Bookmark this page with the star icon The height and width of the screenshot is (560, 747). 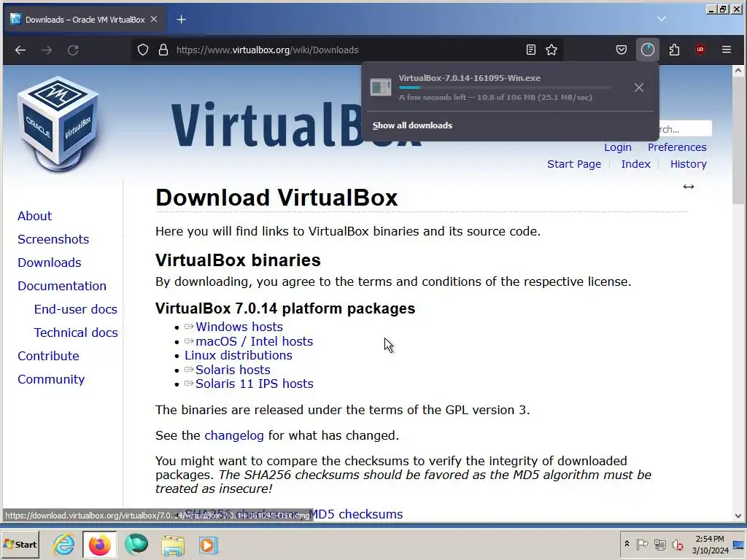(x=551, y=50)
